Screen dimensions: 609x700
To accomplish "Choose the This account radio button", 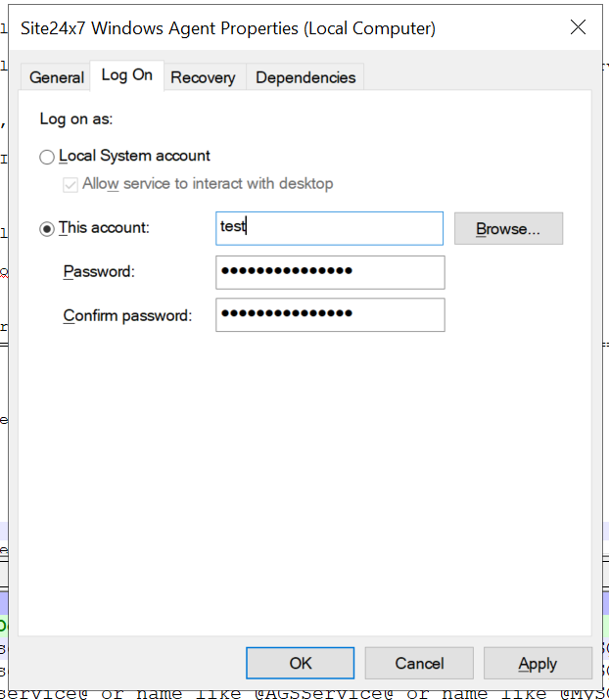I will (47, 228).
